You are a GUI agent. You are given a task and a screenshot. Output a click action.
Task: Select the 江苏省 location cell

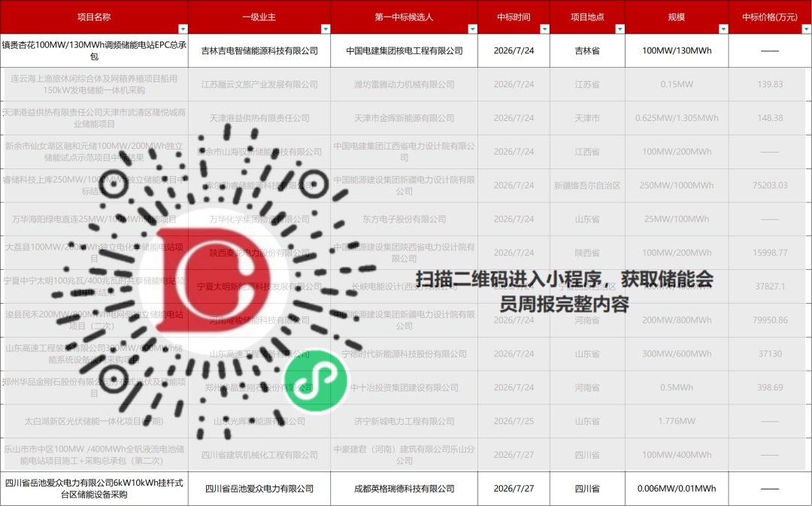pyautogui.click(x=587, y=84)
